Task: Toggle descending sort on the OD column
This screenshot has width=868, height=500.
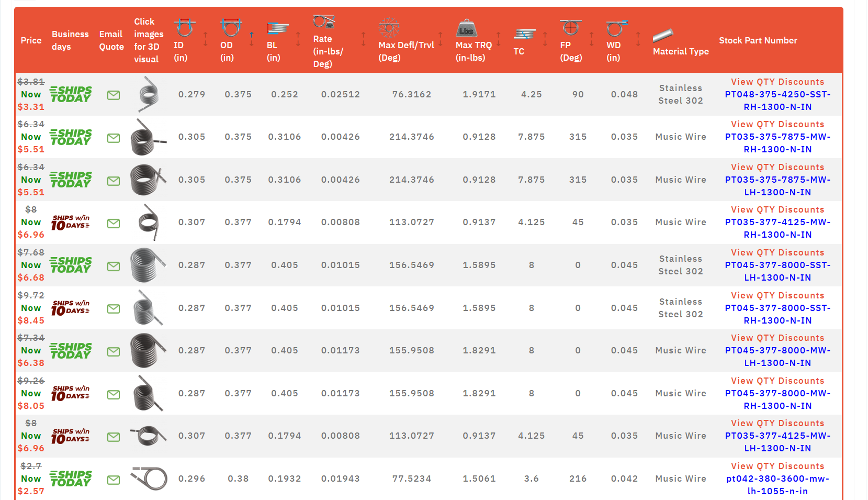Action: coord(252,43)
